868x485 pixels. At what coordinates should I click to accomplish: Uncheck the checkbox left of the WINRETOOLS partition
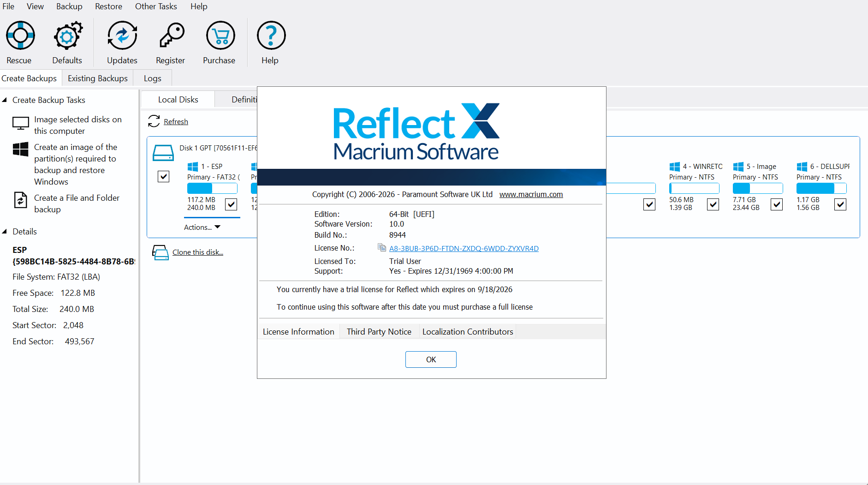click(649, 204)
